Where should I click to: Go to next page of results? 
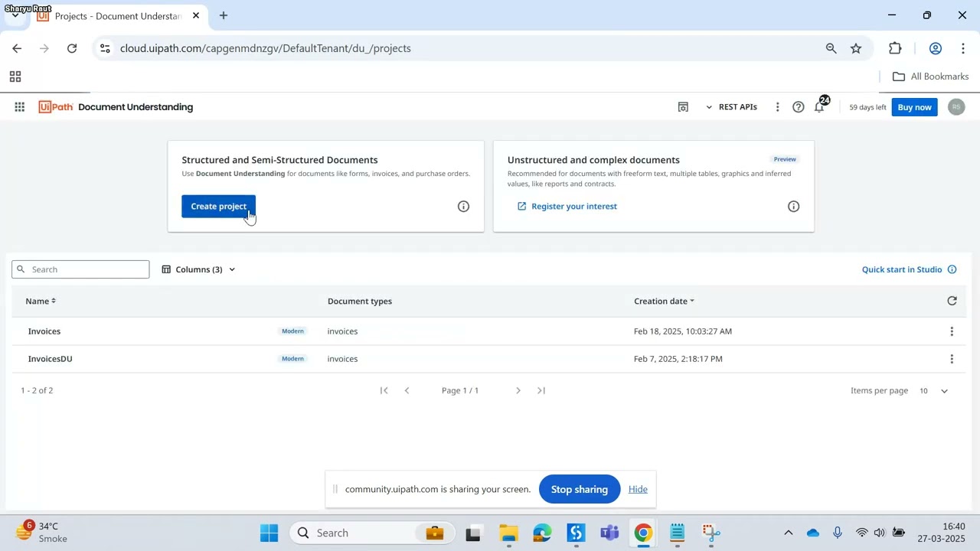click(518, 390)
